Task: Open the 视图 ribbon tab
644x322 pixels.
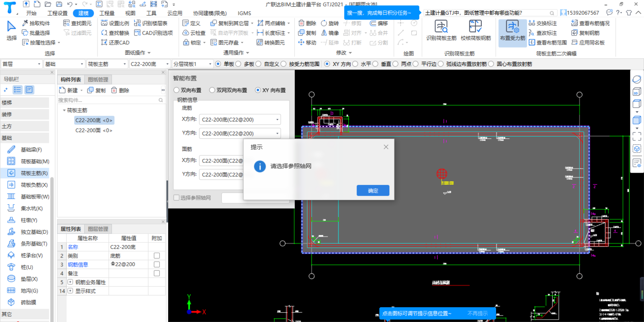Action: click(x=130, y=13)
